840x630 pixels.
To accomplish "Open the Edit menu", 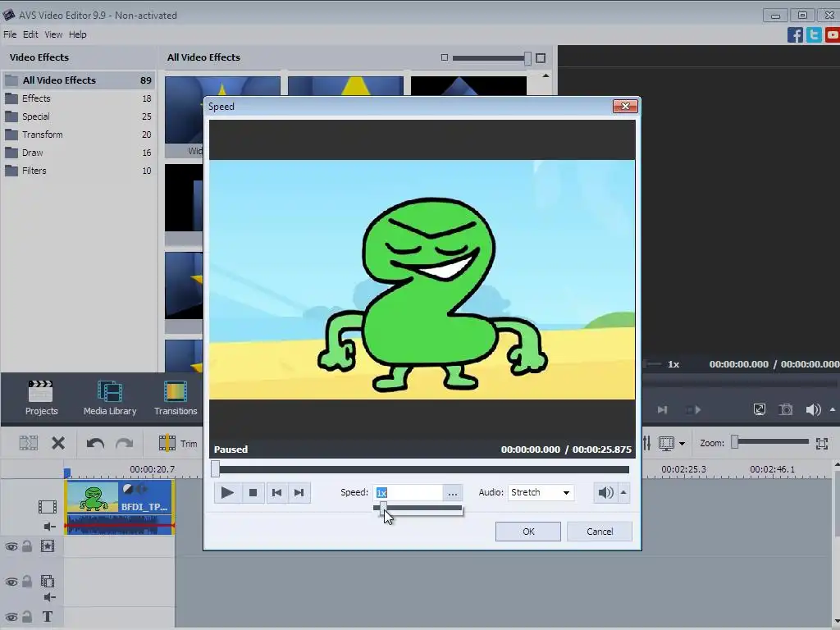I will 30,34.
